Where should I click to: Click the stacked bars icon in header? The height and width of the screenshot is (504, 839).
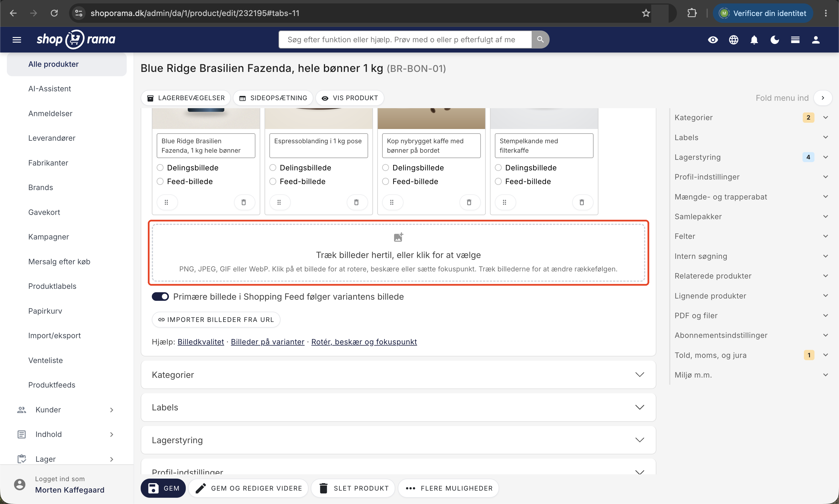coord(795,40)
